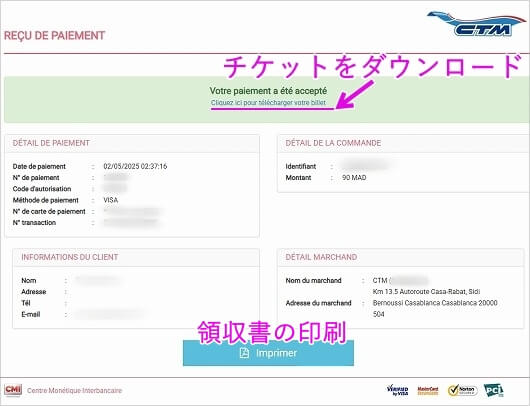The image size is (530, 406).
Task: Select merchant address line 'Km 13.5 Autoroute Casa-Rabat, Sidi'
Action: 427,291
